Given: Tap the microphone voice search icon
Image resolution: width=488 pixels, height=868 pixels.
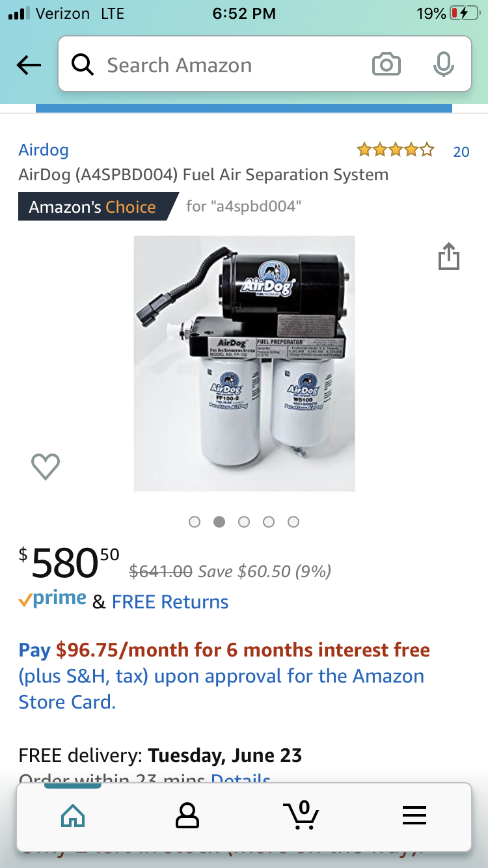Looking at the screenshot, I should (x=443, y=64).
